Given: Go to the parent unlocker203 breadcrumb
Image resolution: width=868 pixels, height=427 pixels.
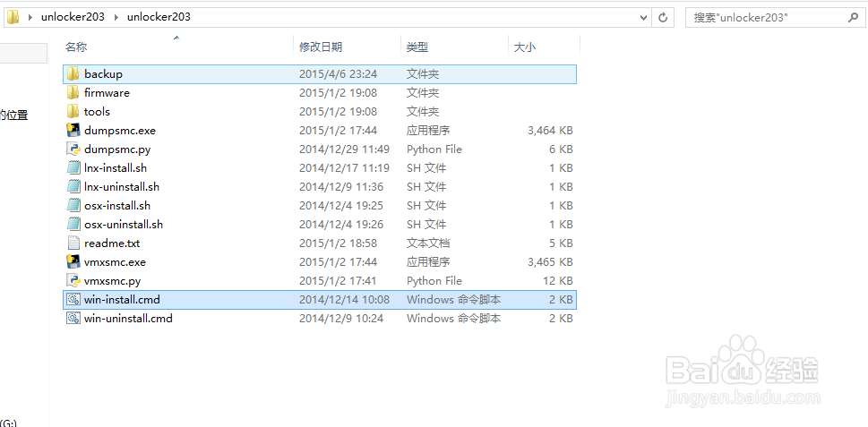Looking at the screenshot, I should click(x=73, y=17).
